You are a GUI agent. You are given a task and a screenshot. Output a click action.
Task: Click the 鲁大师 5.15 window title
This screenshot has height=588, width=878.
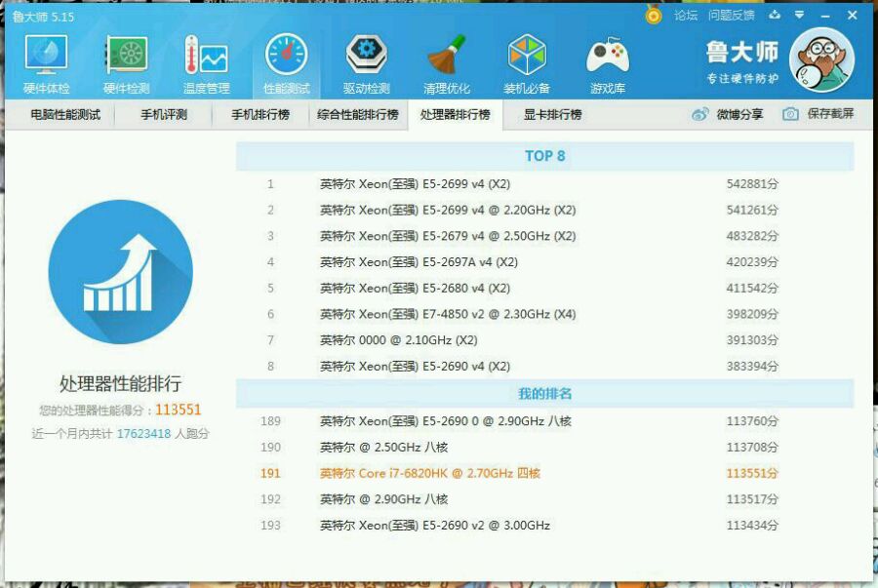tap(43, 17)
